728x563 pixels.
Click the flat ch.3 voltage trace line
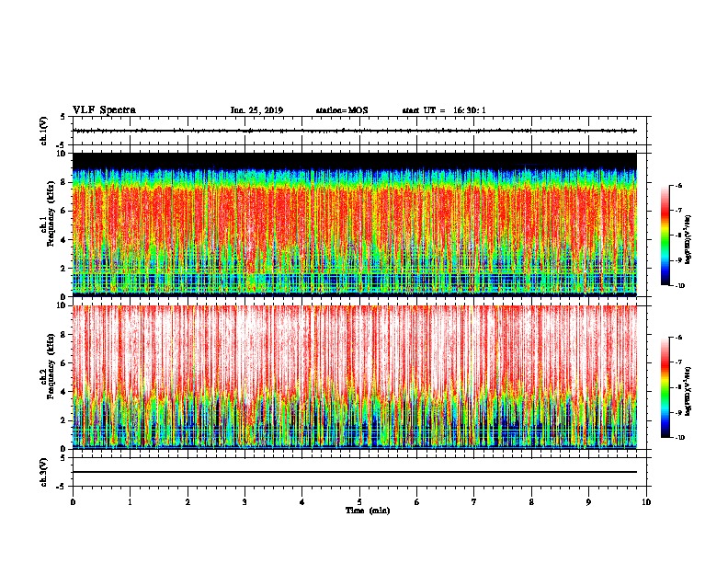354,472
